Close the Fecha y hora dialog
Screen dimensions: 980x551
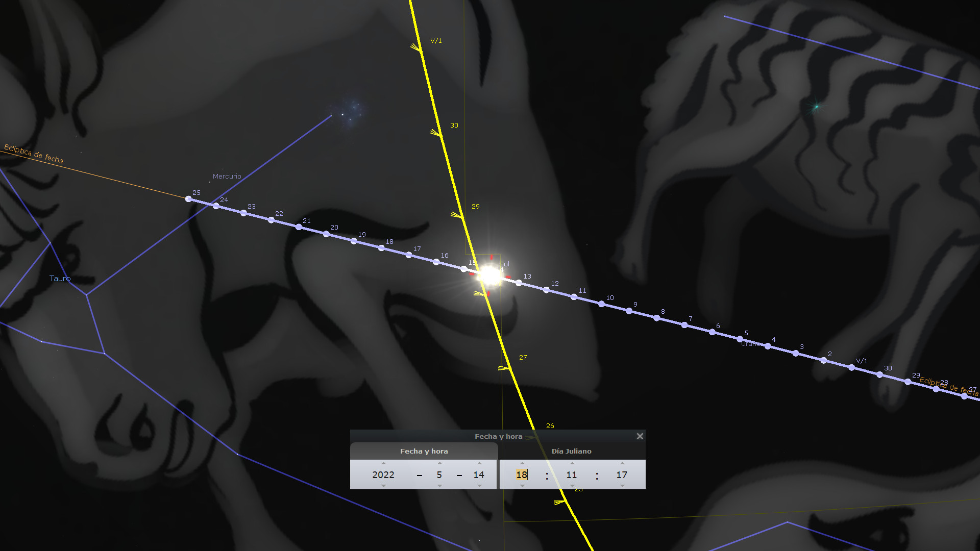click(x=640, y=436)
